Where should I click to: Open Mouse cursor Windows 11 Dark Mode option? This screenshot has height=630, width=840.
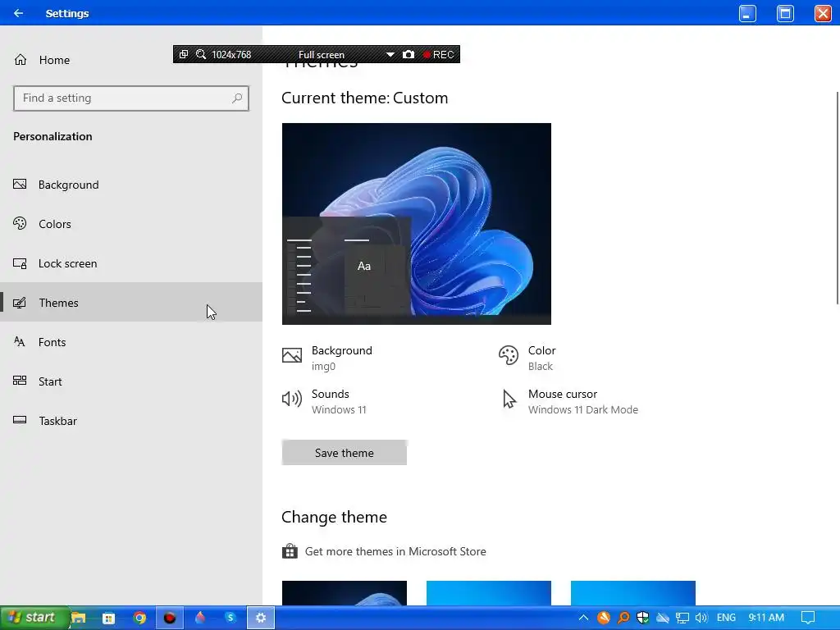(569, 401)
